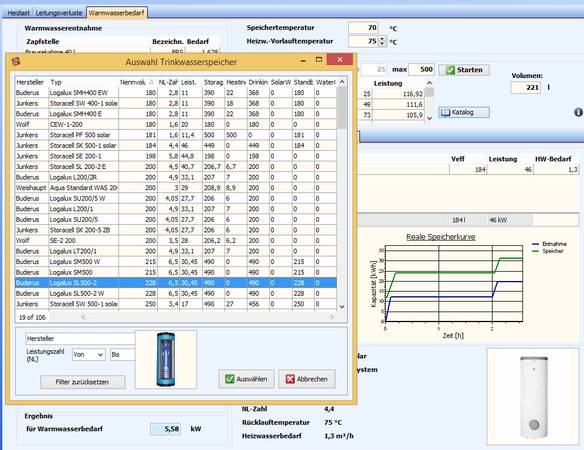This screenshot has height=450, width=584.
Task: Click the storage list vertical scrollbar thumb
Action: click(x=342, y=108)
